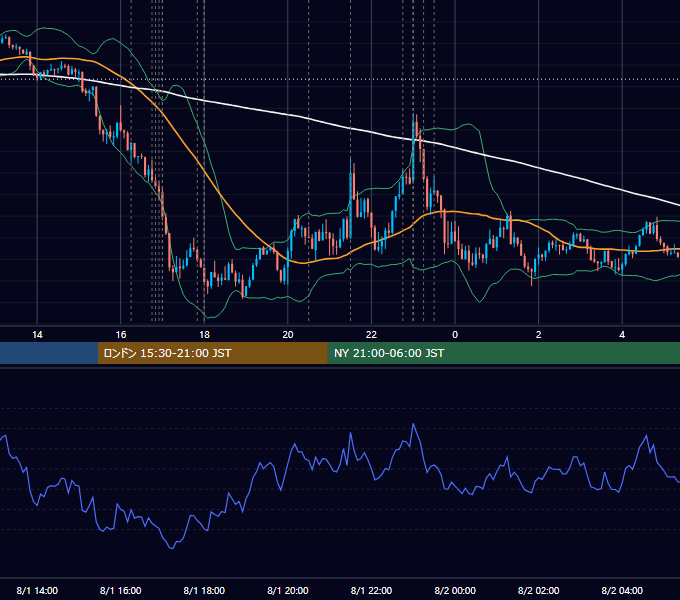Click hour label 0 on price chart axis
This screenshot has height=600, width=680.
pos(455,335)
